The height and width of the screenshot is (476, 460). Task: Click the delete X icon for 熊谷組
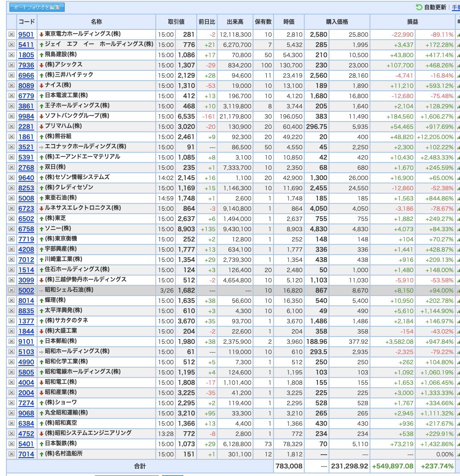pyautogui.click(x=11, y=136)
